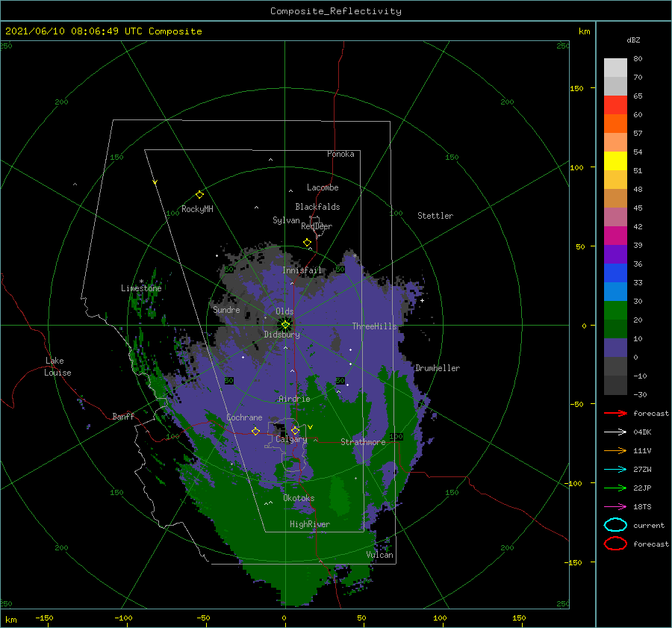672x628 pixels.
Task: Click the white 04DK arrow icon
Action: [x=615, y=432]
